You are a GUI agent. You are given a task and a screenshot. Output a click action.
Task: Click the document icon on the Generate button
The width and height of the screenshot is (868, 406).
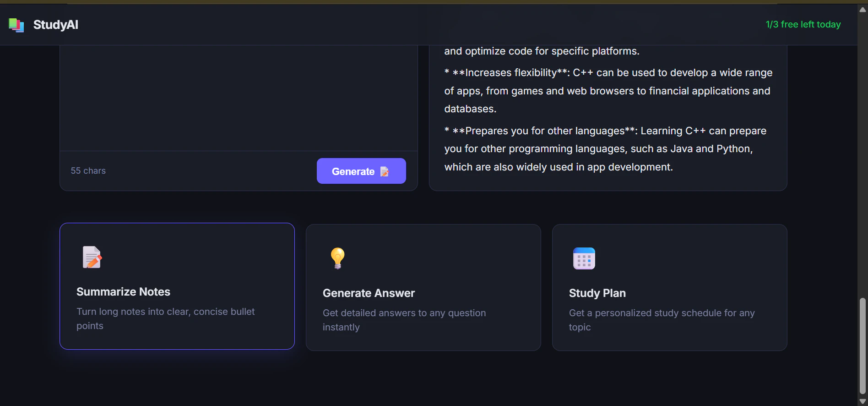pyautogui.click(x=385, y=171)
